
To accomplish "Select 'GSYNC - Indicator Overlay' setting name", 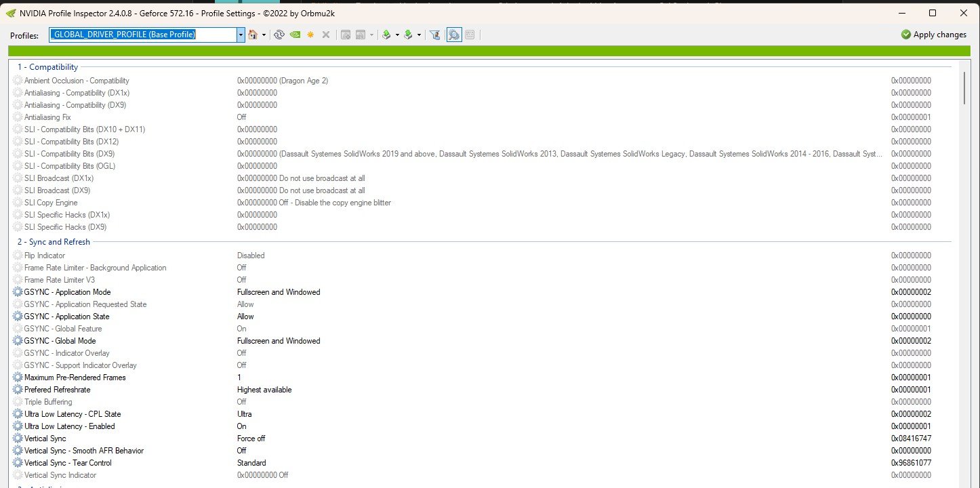I will point(67,353).
